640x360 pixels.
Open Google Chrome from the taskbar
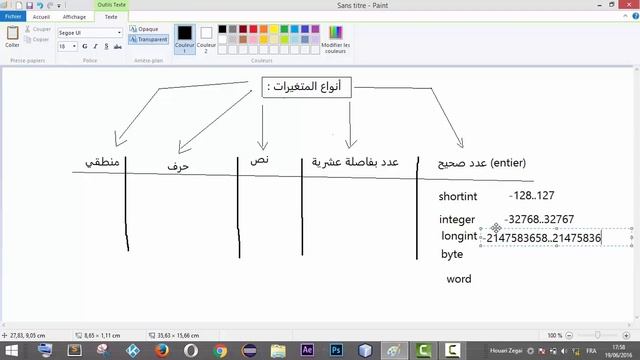[220, 351]
